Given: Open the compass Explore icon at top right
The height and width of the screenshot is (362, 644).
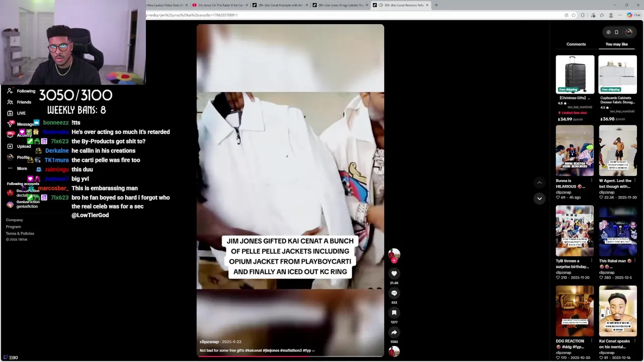Looking at the screenshot, I should coord(608,32).
